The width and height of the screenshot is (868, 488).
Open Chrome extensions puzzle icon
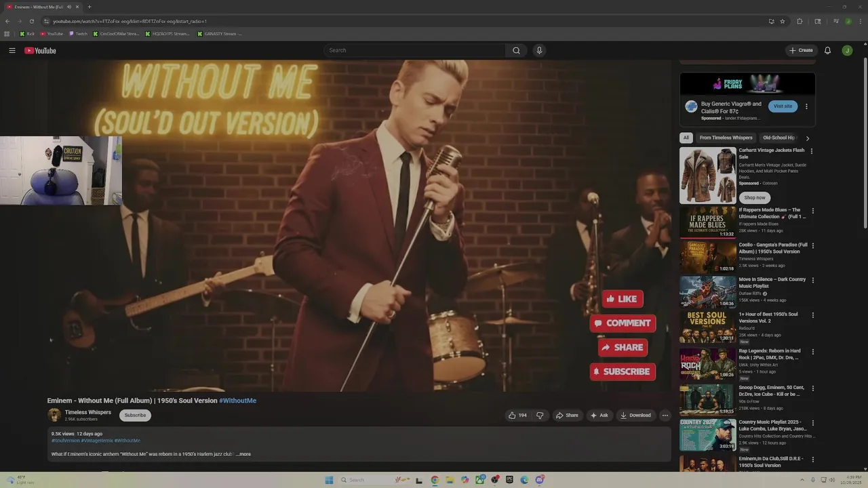(x=800, y=21)
